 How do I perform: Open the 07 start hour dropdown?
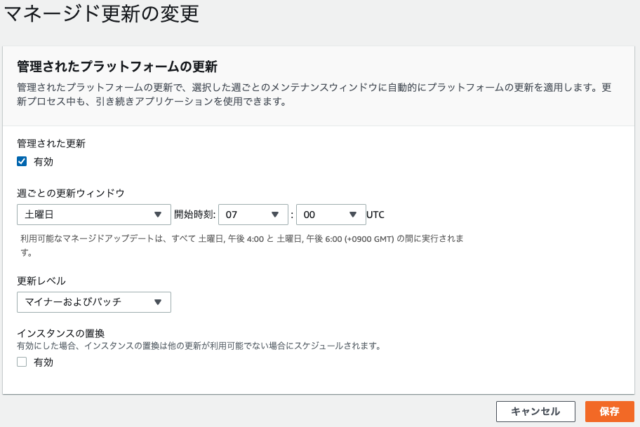(x=253, y=215)
